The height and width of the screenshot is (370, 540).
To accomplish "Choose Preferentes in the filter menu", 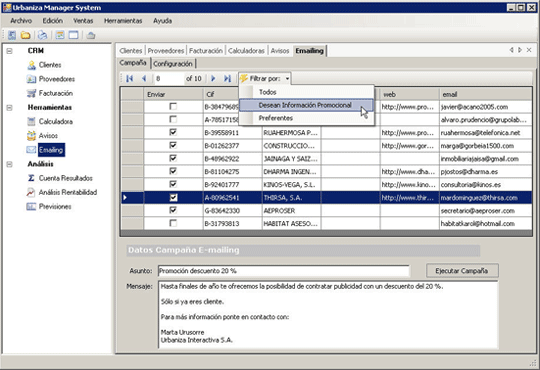I will 307,118.
